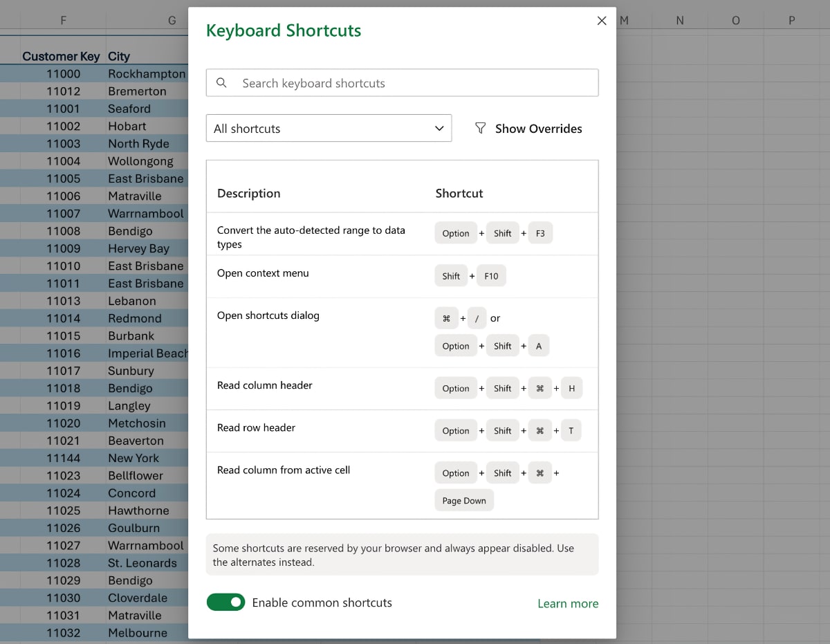This screenshot has width=830, height=644.
Task: Click the Command key chip in shortcuts dialog row
Action: [x=446, y=318]
